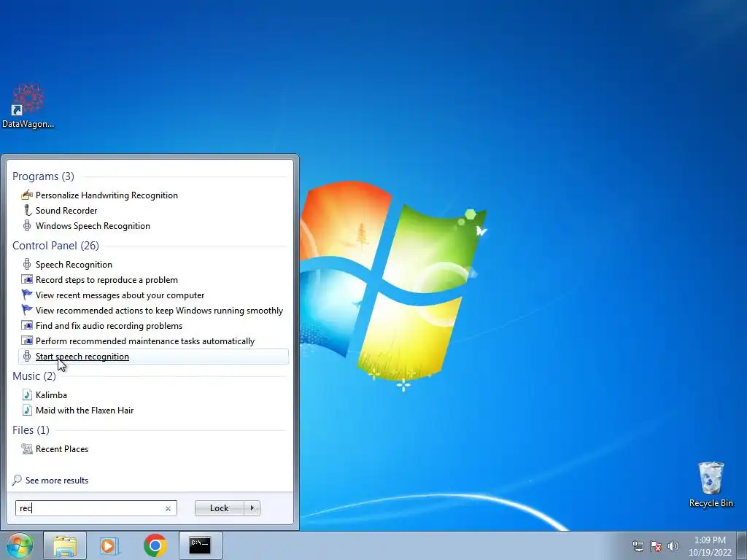Image resolution: width=747 pixels, height=560 pixels.
Task: Click the Recent Places file icon
Action: click(27, 448)
